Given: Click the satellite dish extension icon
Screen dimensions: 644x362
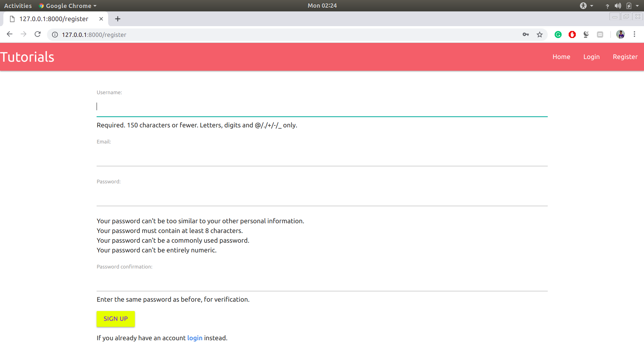Looking at the screenshot, I should (586, 35).
